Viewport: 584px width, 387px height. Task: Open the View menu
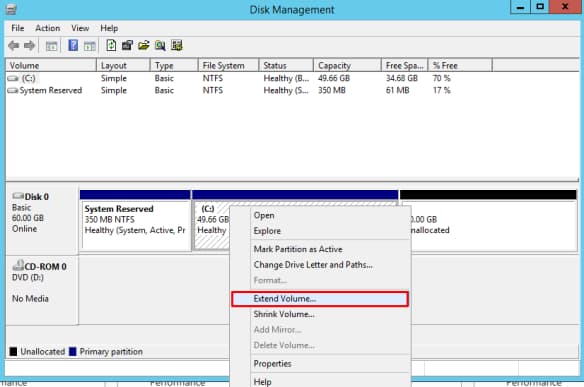pos(80,28)
